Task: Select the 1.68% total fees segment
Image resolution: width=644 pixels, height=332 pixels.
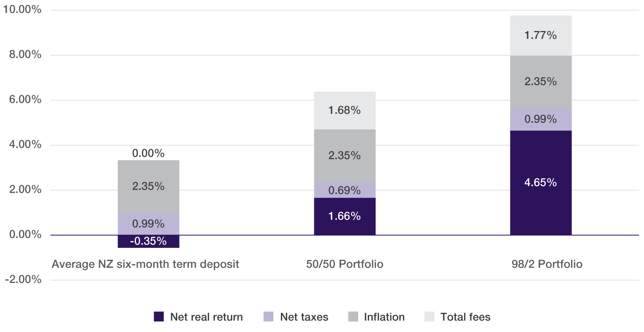Action: tap(344, 110)
